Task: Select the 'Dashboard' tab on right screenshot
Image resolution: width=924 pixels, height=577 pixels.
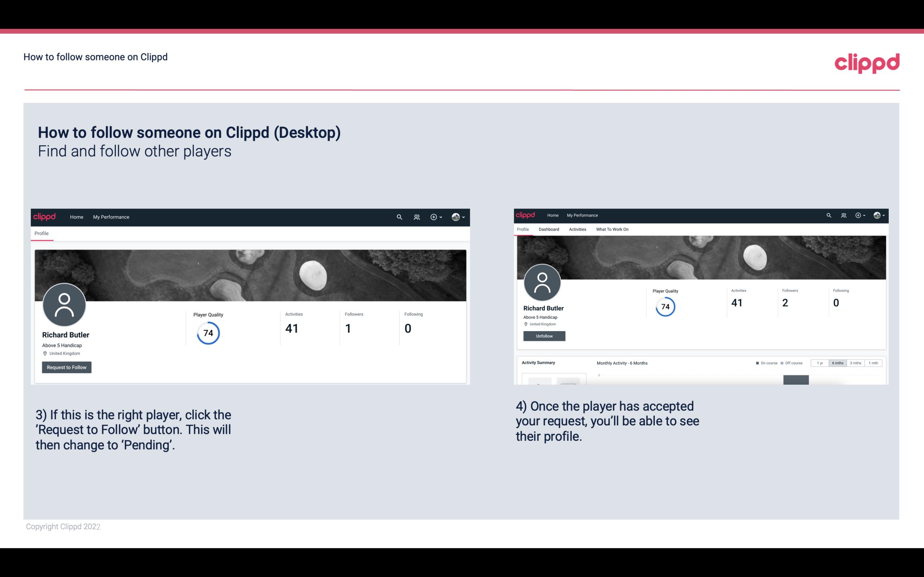Action: coord(548,229)
